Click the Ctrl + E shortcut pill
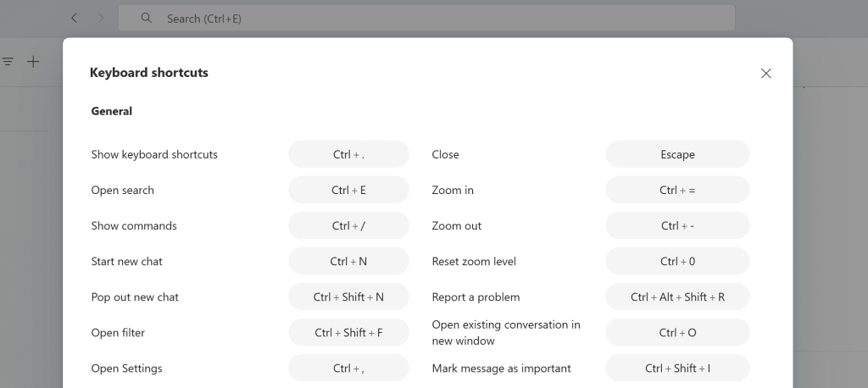 pyautogui.click(x=348, y=190)
